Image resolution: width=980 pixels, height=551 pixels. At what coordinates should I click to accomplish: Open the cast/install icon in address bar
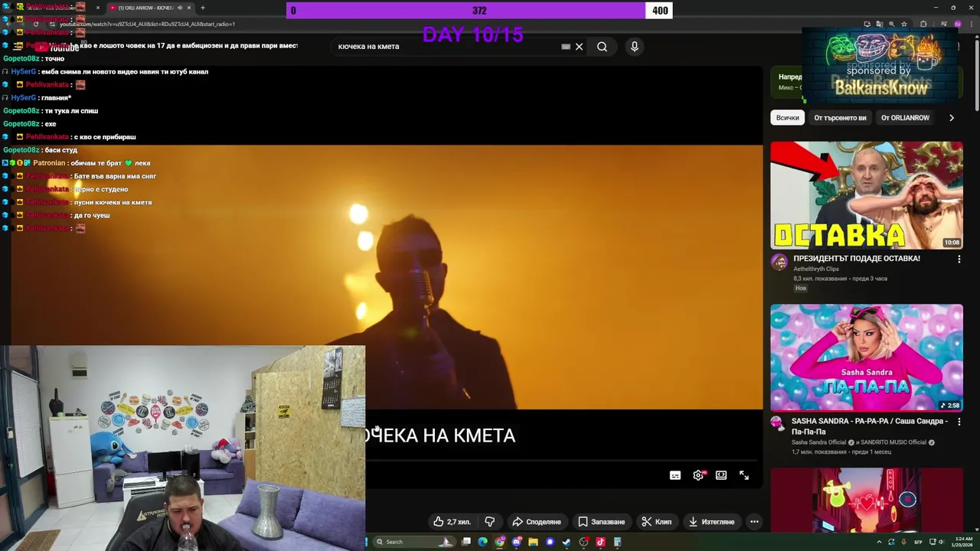[x=867, y=24]
